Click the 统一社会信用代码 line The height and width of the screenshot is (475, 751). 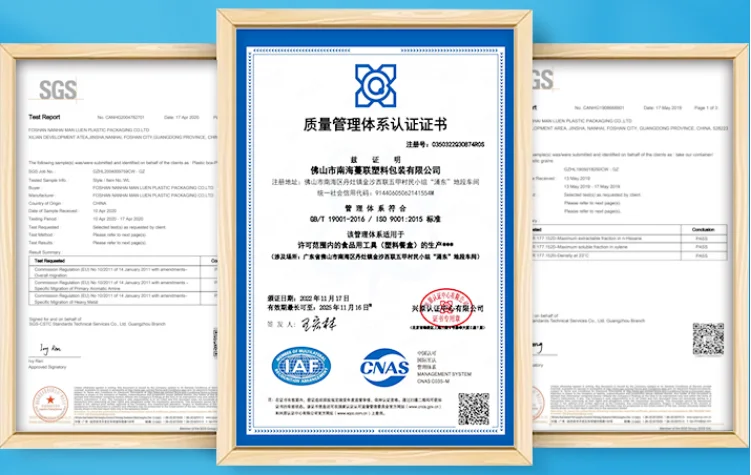tap(376, 193)
